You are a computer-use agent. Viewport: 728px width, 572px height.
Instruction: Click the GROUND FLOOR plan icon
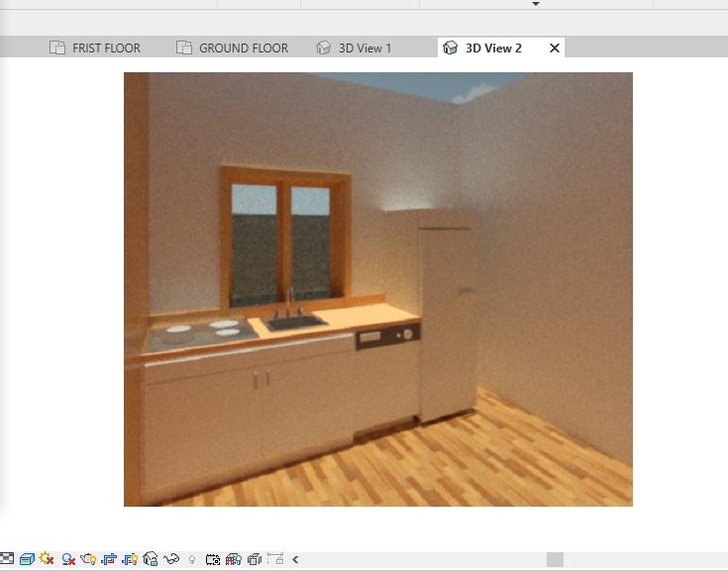click(184, 48)
